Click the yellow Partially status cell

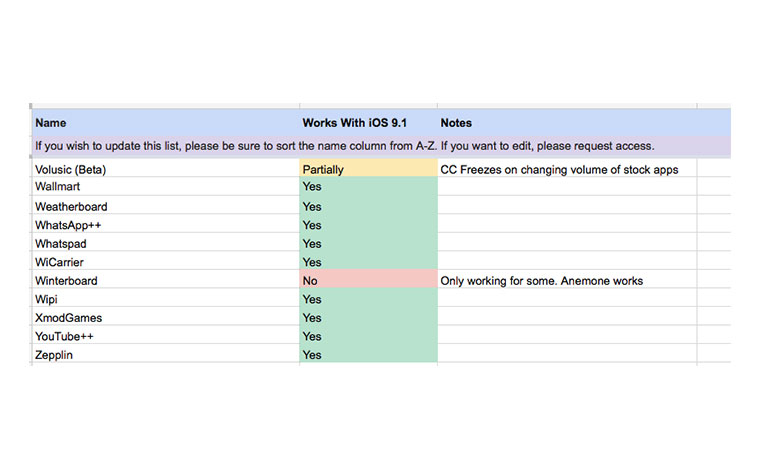pyautogui.click(x=368, y=170)
